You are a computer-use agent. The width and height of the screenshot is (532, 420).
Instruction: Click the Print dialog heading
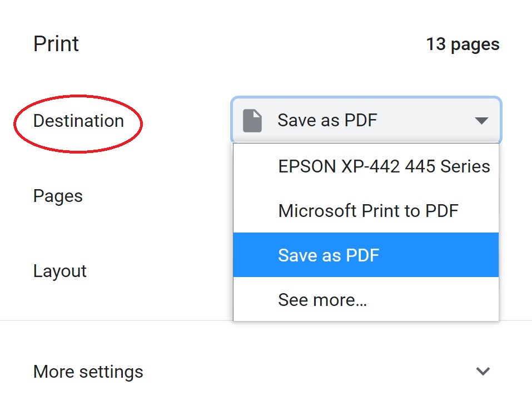[x=56, y=44]
